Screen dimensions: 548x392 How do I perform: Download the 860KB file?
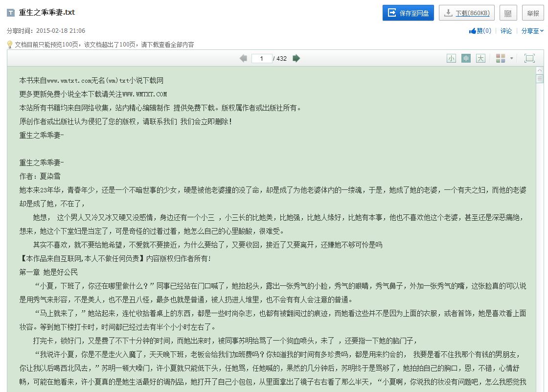pos(467,13)
